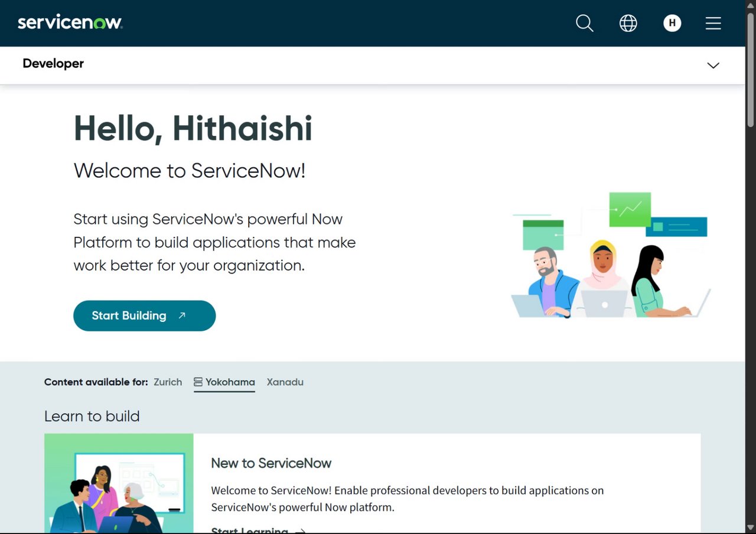
Task: Expand the Developer section chevron
Action: point(713,65)
